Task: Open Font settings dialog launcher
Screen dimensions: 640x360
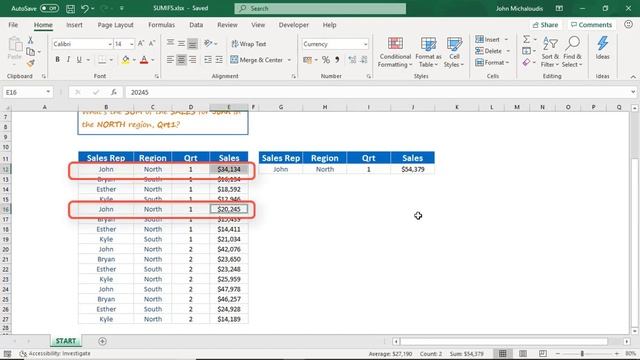Action: coord(157,76)
